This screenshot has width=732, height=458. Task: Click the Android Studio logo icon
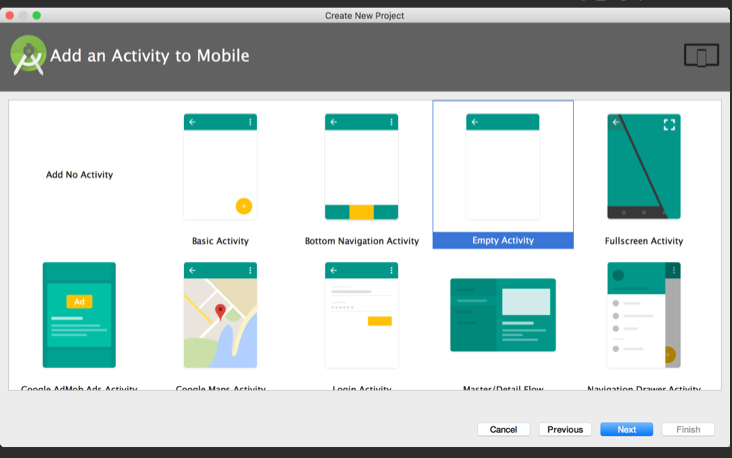28,56
